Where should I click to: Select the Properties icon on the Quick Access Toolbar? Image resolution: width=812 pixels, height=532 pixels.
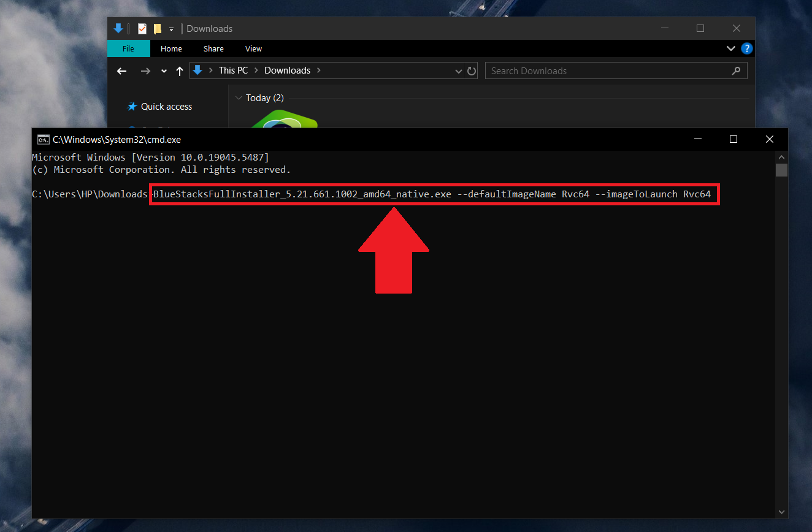click(x=142, y=28)
